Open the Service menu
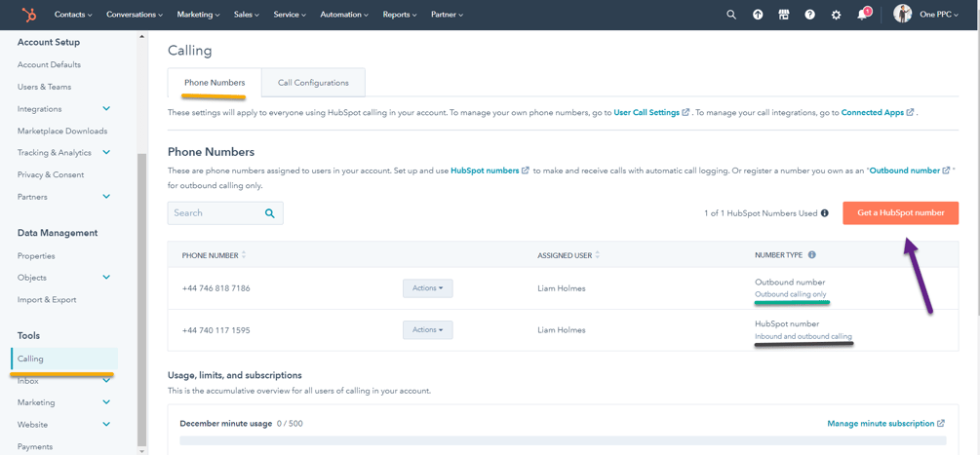 click(x=290, y=15)
